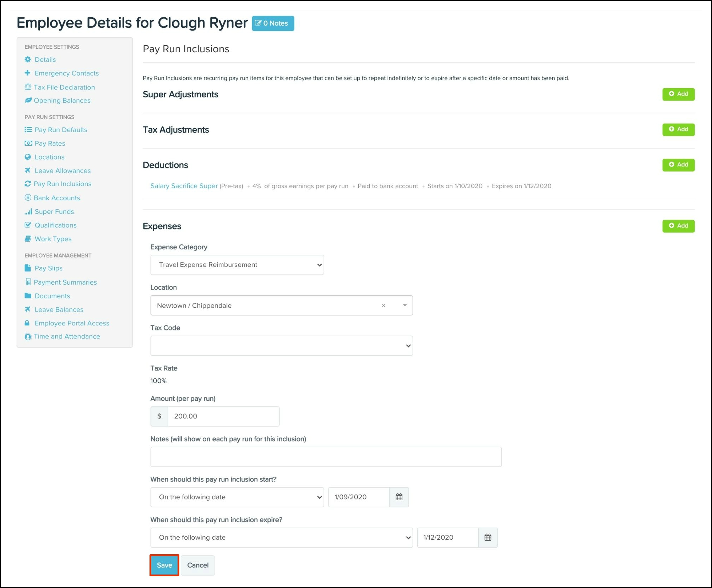Click the gear icon beside Details
This screenshot has height=588, width=712.
[28, 59]
